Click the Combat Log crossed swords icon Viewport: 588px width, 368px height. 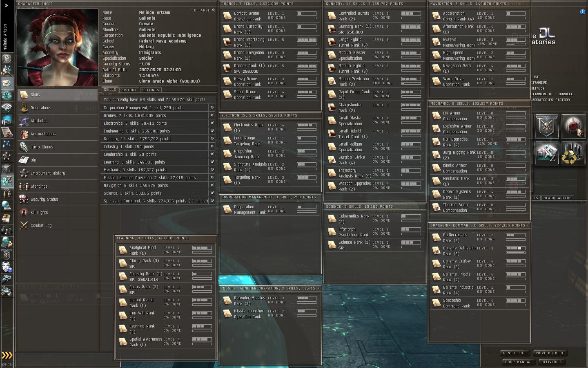(x=24, y=226)
